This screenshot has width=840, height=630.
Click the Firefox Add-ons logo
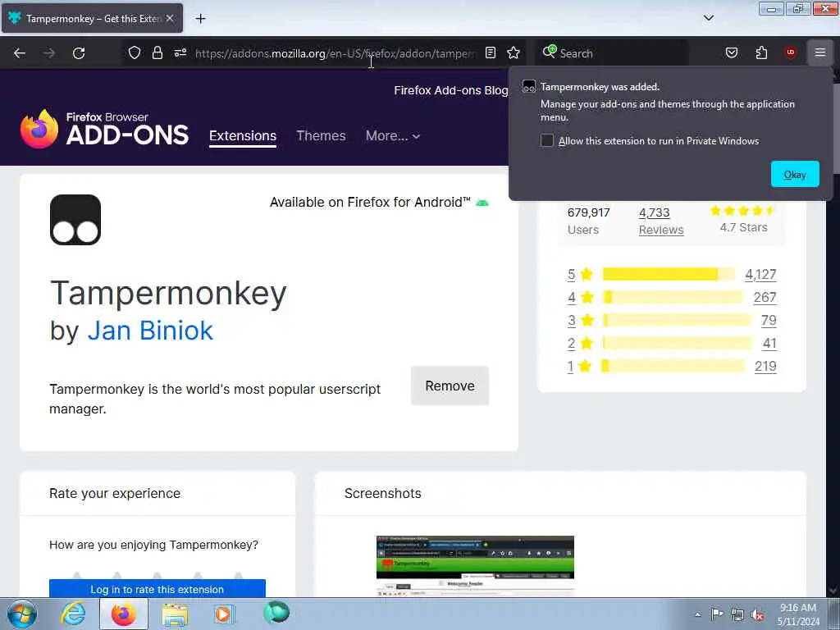point(104,129)
